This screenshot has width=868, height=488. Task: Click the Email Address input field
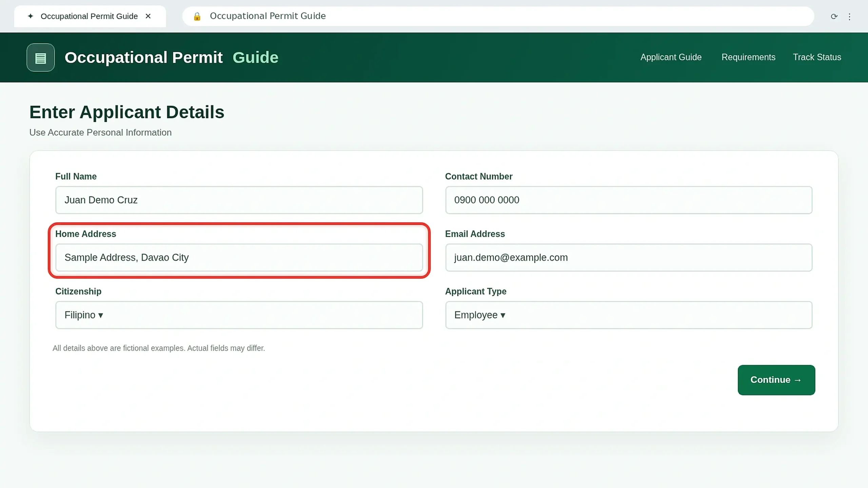click(629, 258)
